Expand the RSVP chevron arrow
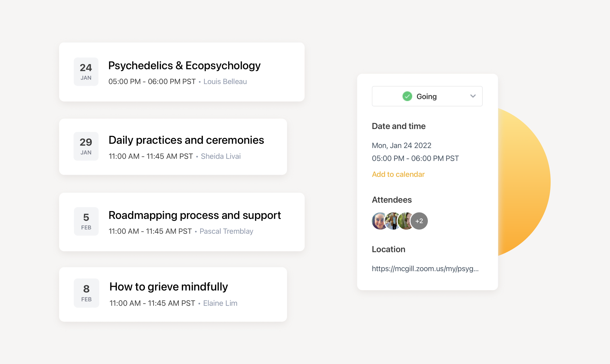Viewport: 610px width, 364px height. pos(473,96)
